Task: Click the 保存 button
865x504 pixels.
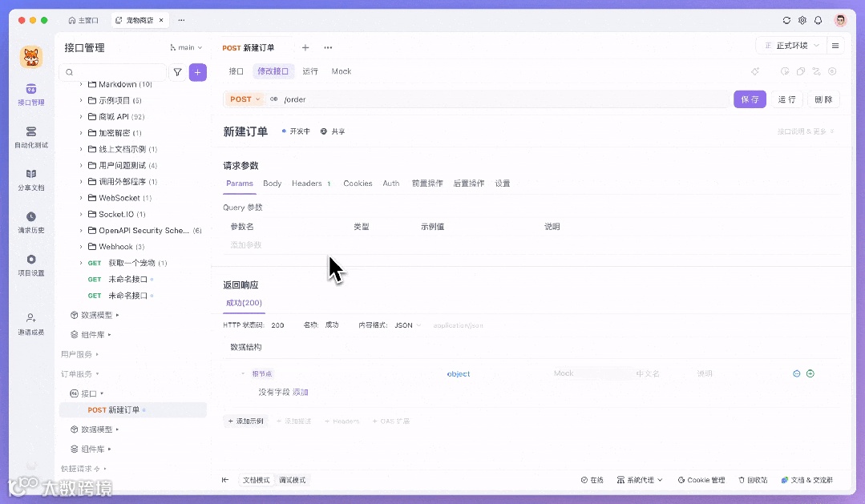Action: (750, 99)
